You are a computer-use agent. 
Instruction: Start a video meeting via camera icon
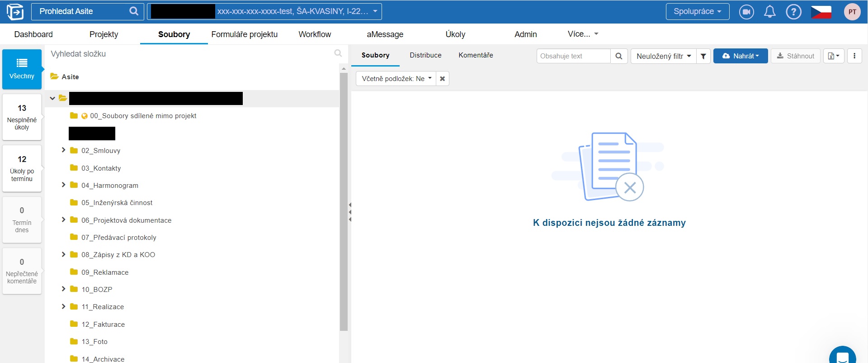coord(746,12)
